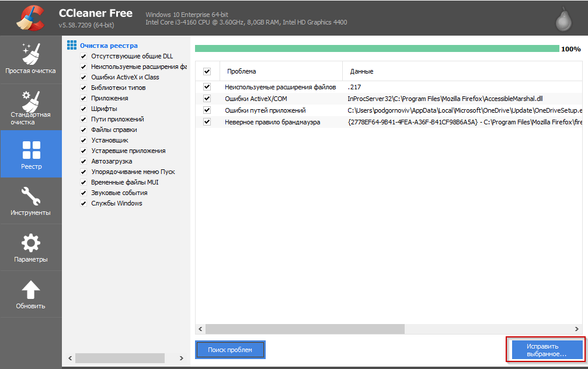Click the pear icon in header
The height and width of the screenshot is (369, 588).
563,19
